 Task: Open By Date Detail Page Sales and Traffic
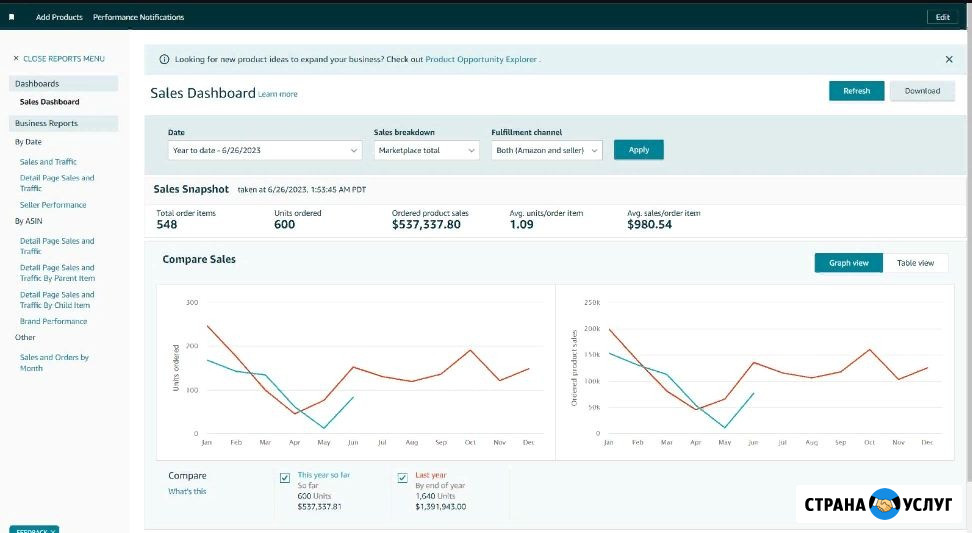tap(57, 183)
